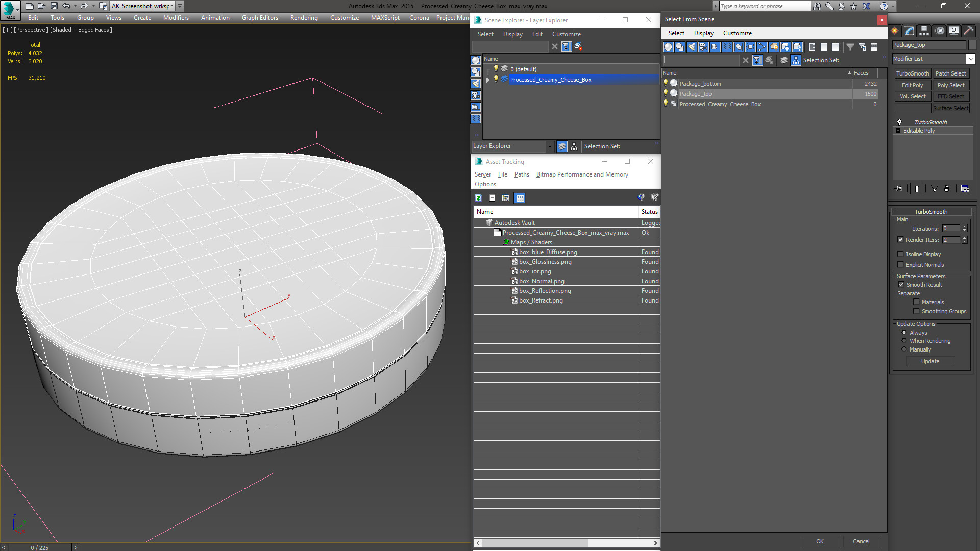Toggle Show End Result icon

(917, 189)
